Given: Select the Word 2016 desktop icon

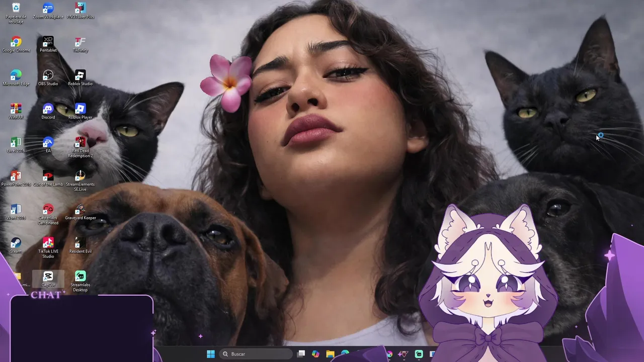Looking at the screenshot, I should [x=16, y=212].
